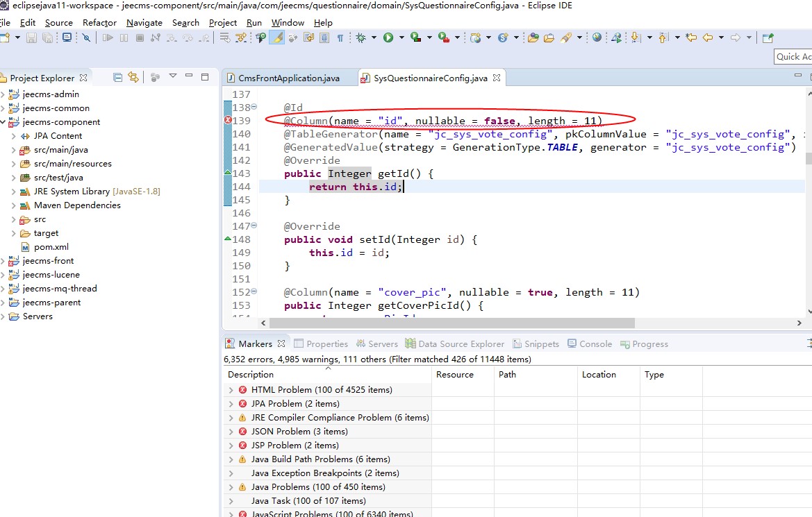Toggle Link with Editor in Project Explorer
The height and width of the screenshot is (517, 812).
(133, 78)
